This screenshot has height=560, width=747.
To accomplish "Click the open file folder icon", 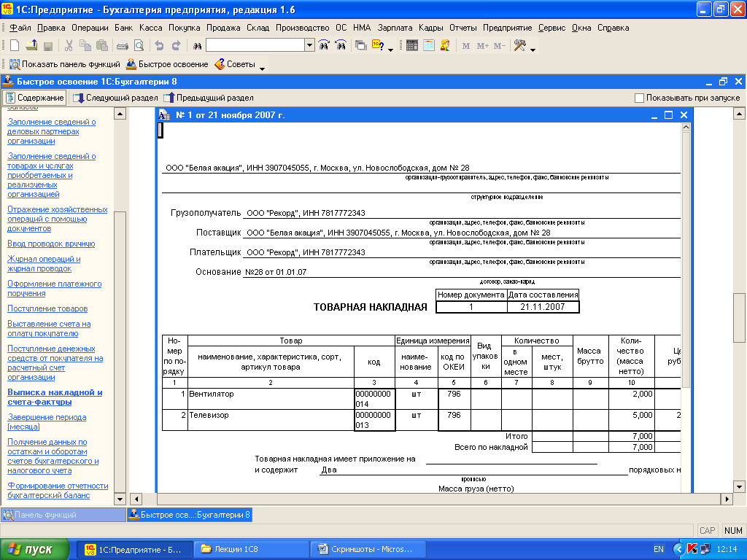I will tap(31, 45).
